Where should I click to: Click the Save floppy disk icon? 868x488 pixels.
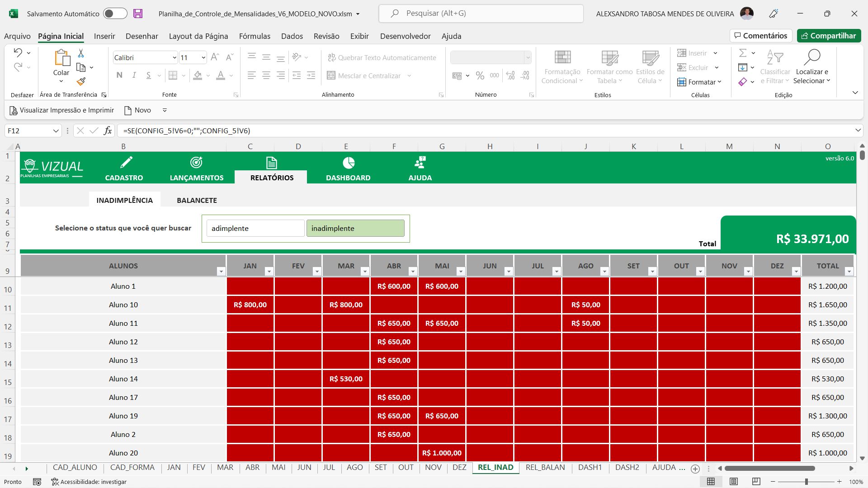(138, 14)
